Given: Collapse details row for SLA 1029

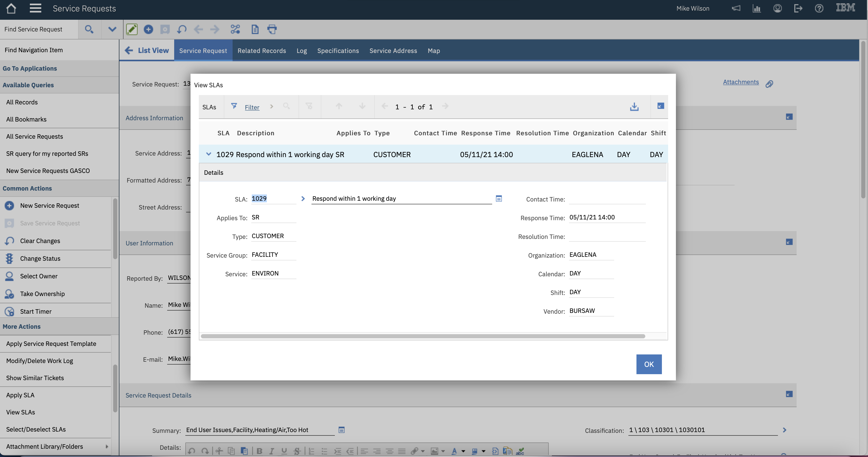Looking at the screenshot, I should click(209, 154).
